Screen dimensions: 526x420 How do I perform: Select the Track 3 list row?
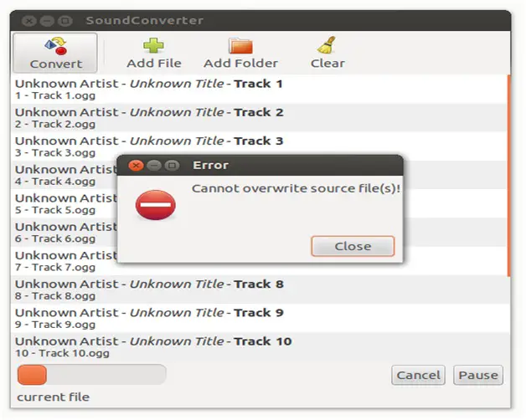(x=259, y=146)
